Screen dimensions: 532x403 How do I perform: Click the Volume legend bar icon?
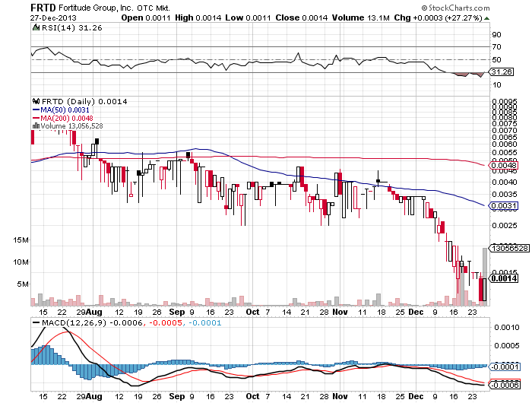click(x=36, y=126)
